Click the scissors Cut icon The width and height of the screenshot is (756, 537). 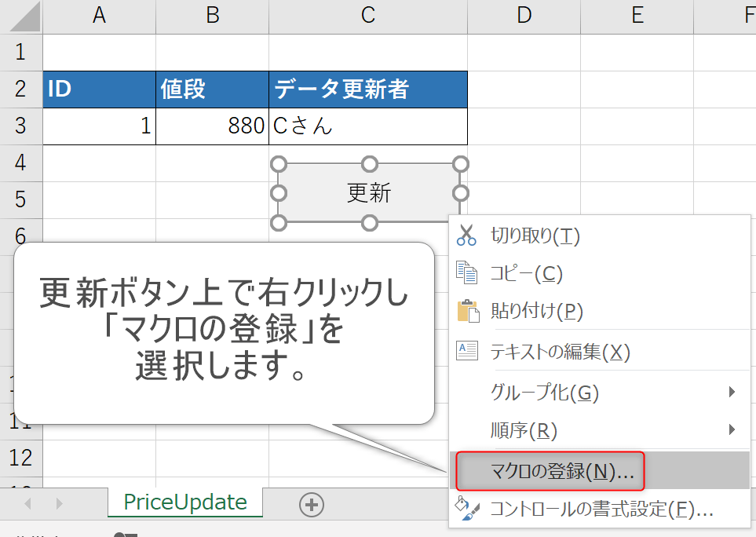(466, 235)
